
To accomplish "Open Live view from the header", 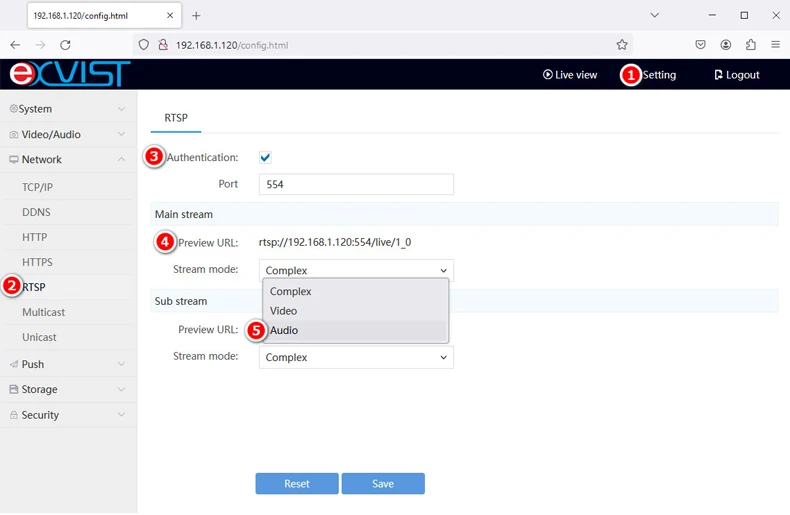I will pos(570,75).
